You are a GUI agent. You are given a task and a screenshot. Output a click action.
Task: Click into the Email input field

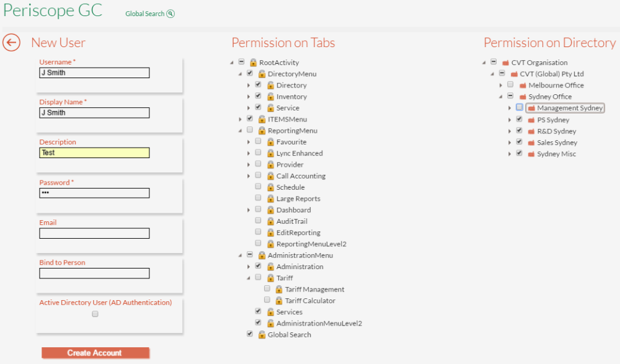point(94,233)
